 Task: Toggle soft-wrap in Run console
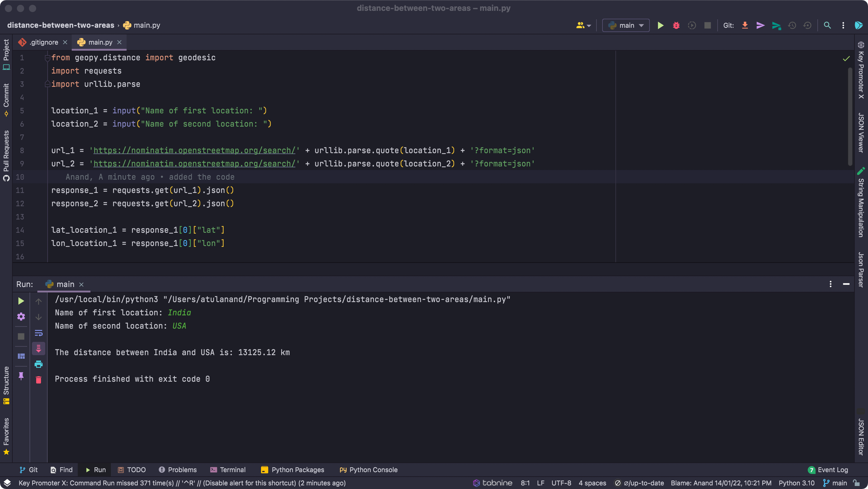pyautogui.click(x=38, y=333)
